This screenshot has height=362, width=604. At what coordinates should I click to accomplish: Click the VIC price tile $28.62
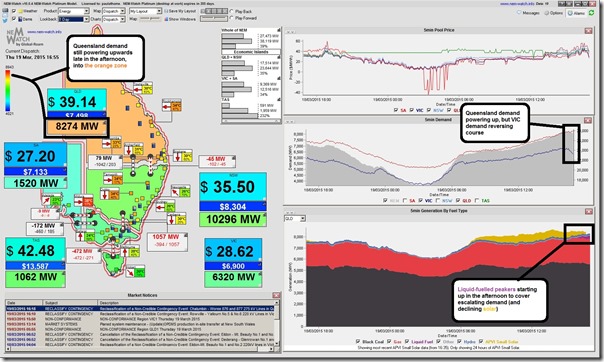[233, 250]
